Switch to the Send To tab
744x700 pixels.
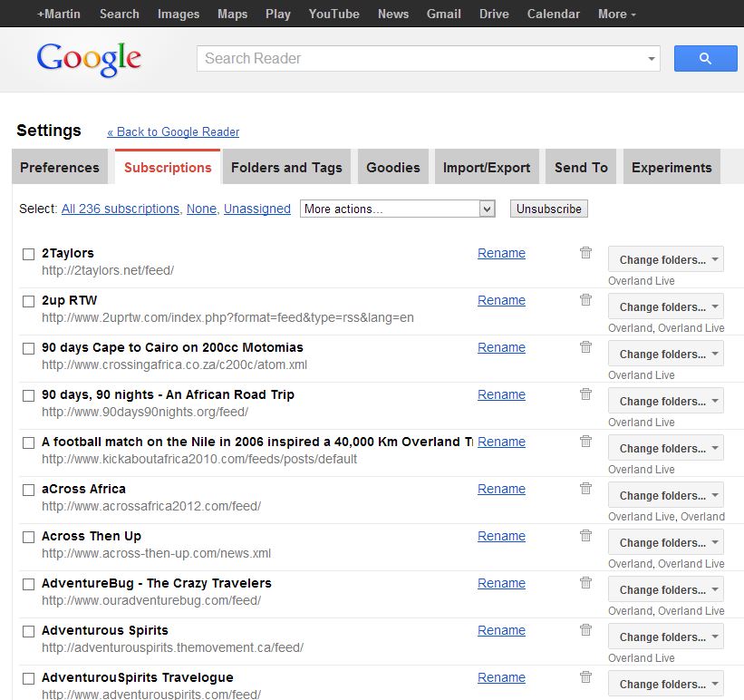click(x=581, y=167)
